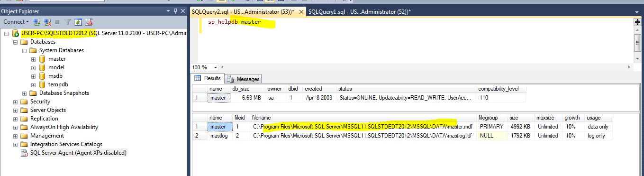Image resolution: width=644 pixels, height=176 pixels.
Task: Click the SQL Server Agent icon
Action: click(24, 153)
